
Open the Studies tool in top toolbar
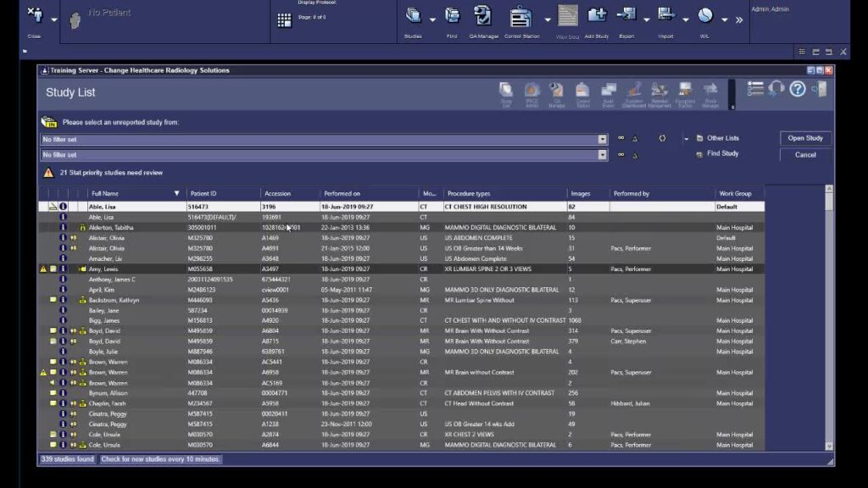[x=413, y=15]
